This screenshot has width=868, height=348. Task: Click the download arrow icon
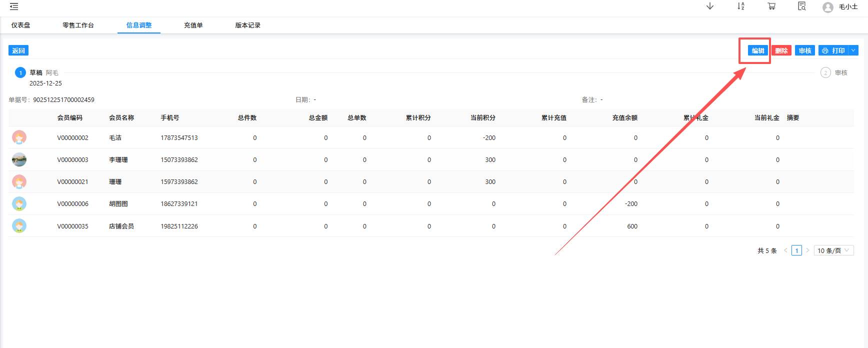click(709, 6)
